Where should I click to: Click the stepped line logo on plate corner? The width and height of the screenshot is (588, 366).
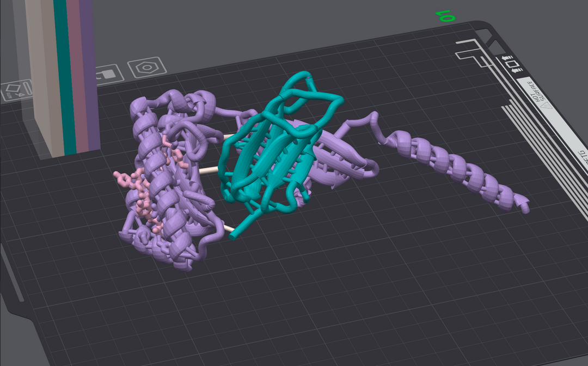click(471, 52)
